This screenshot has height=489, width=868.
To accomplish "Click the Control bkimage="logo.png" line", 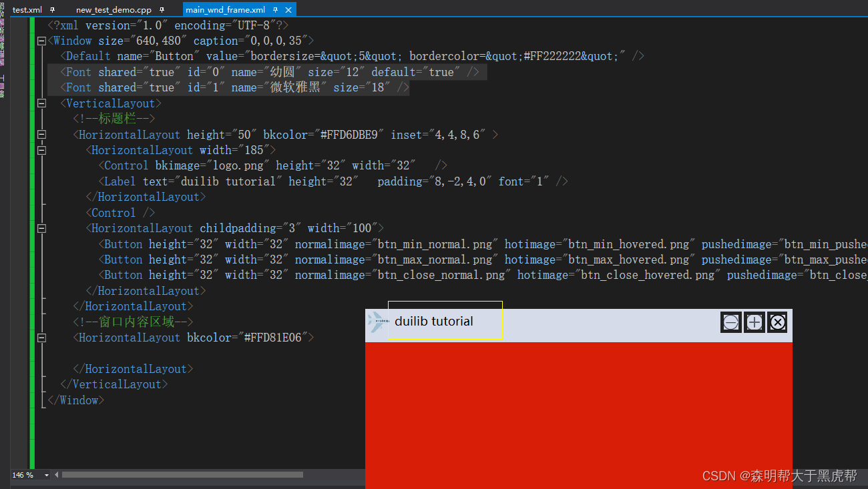I will click(x=273, y=165).
